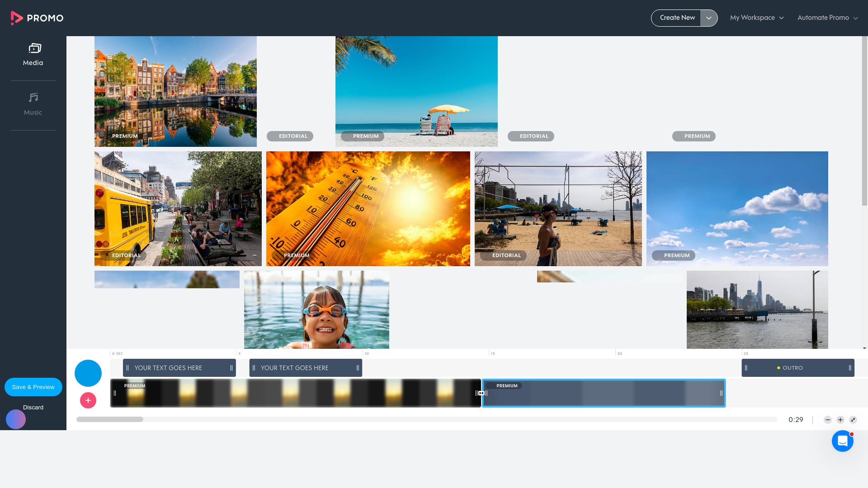The height and width of the screenshot is (488, 868).
Task: Click the Discard link
Action: pyautogui.click(x=33, y=407)
